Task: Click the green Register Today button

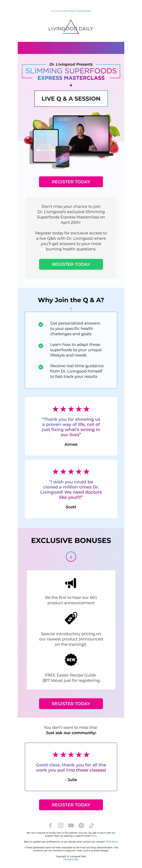Action: pyautogui.click(x=71, y=264)
